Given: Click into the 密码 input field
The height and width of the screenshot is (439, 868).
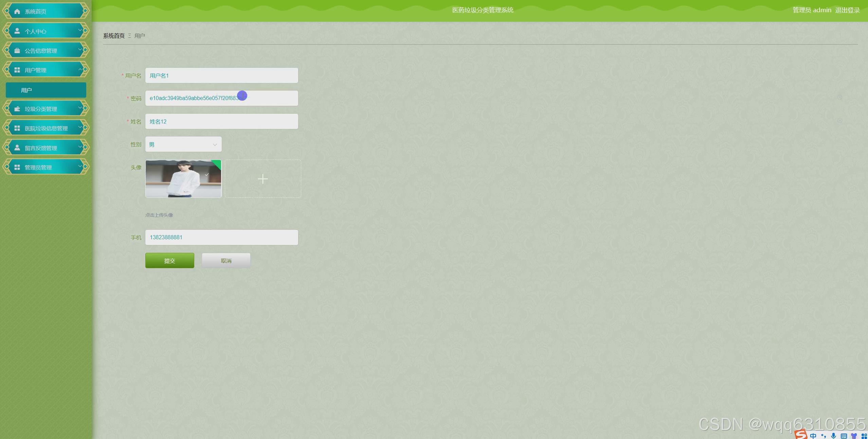Looking at the screenshot, I should (222, 98).
